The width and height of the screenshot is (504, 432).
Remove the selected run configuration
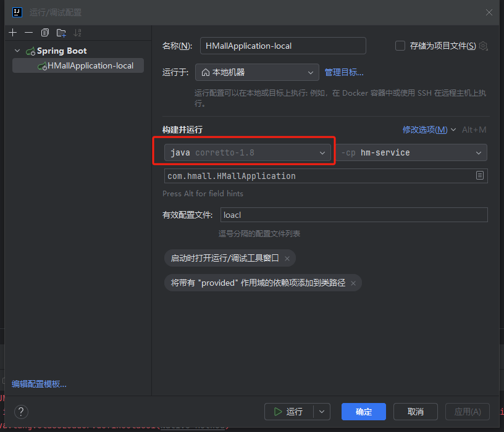pyautogui.click(x=29, y=32)
